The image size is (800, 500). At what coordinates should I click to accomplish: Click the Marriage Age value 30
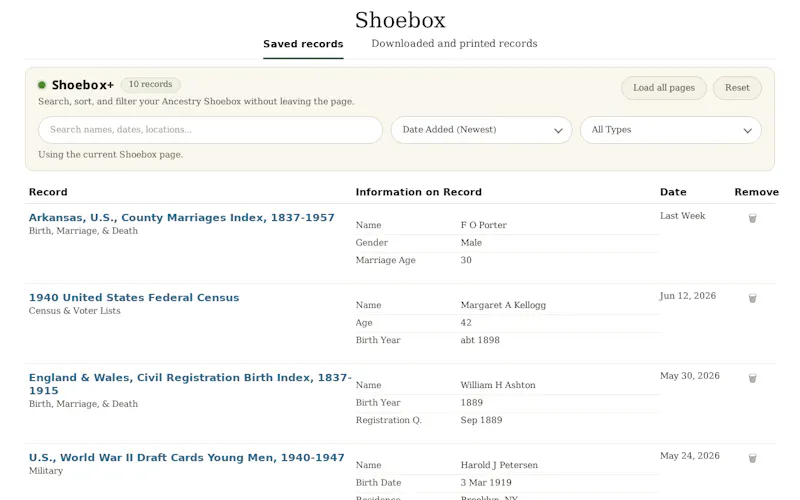pyautogui.click(x=466, y=260)
